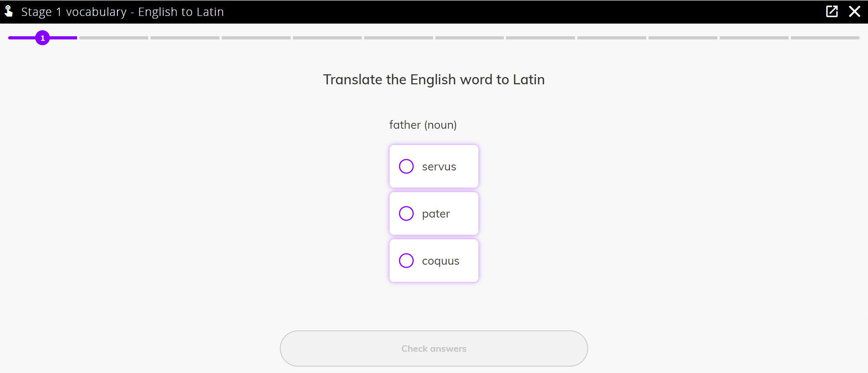Viewport: 868px width, 373px height.
Task: Jump to the eighth progress bar segment
Action: pos(541,38)
